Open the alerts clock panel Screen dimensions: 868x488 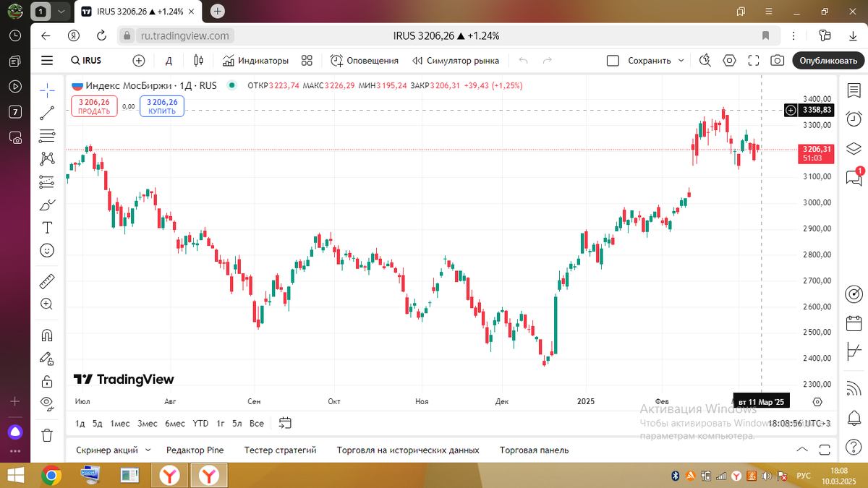coord(854,119)
